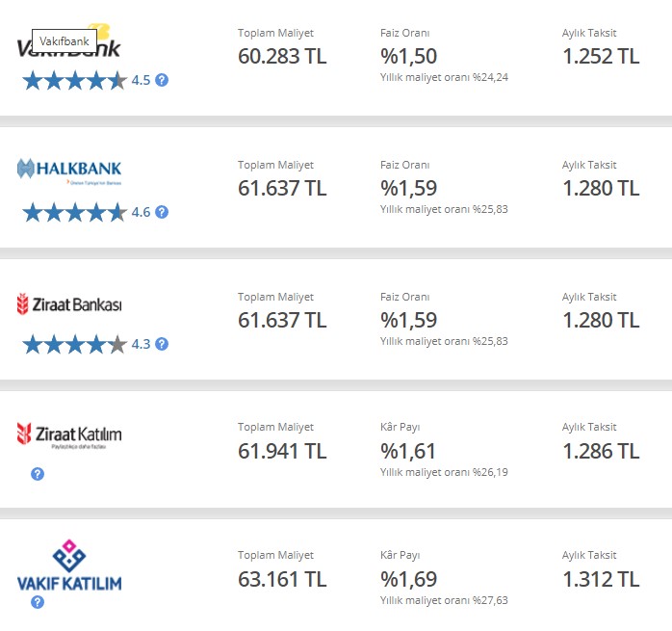Click Vakıfbank total cost 60.283 TL
Viewport: 672px width, 631px height.
pos(282,56)
